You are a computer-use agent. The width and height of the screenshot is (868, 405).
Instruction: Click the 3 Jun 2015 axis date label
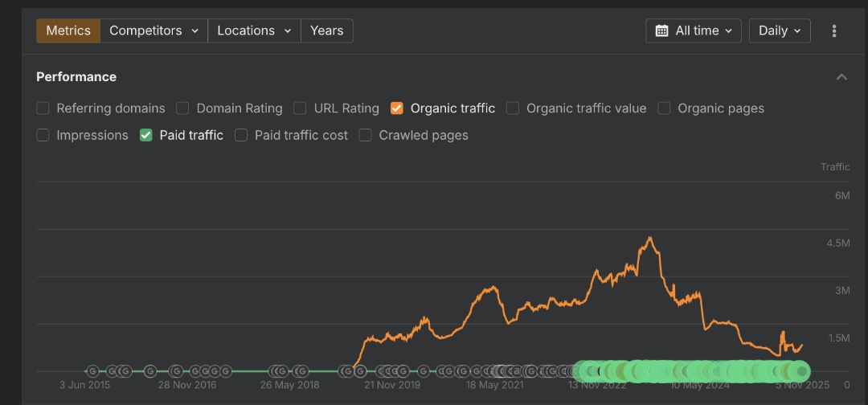coord(84,385)
